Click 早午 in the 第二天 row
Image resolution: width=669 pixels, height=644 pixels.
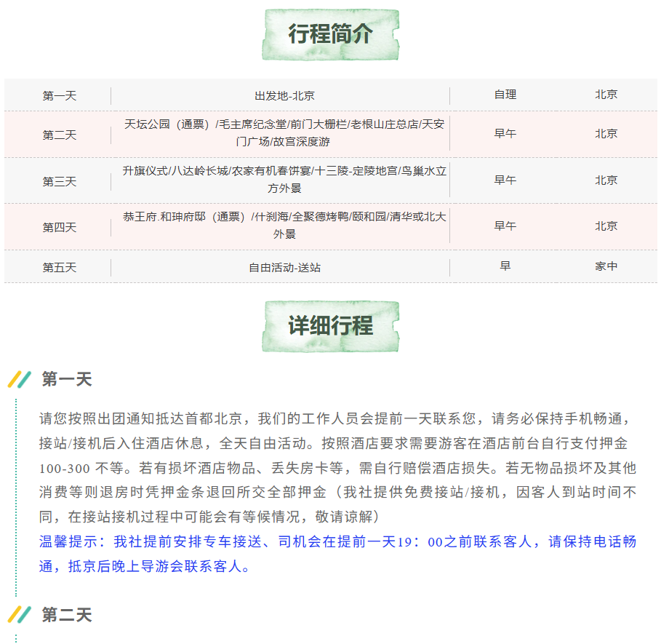(505, 134)
